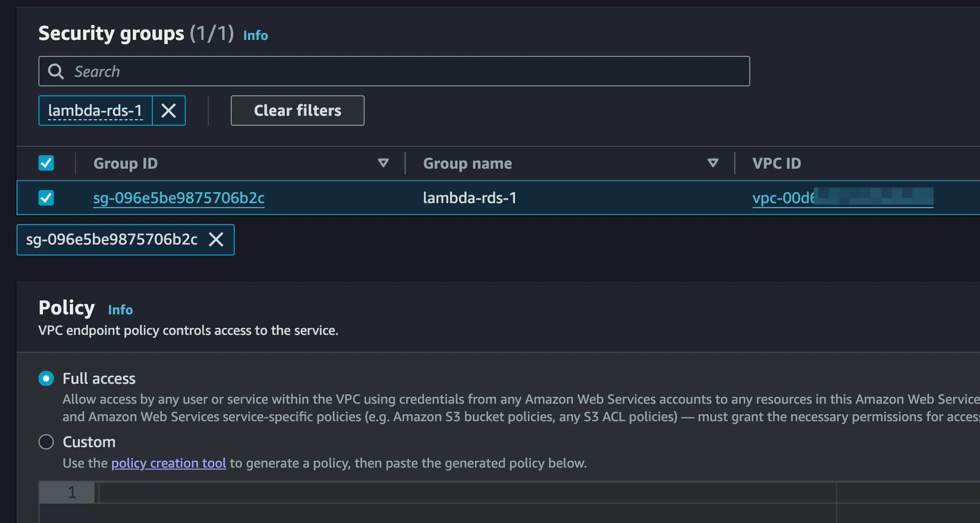Screen dimensions: 980x523
Task: Toggle the select-all security groups checkbox
Action: tap(46, 163)
